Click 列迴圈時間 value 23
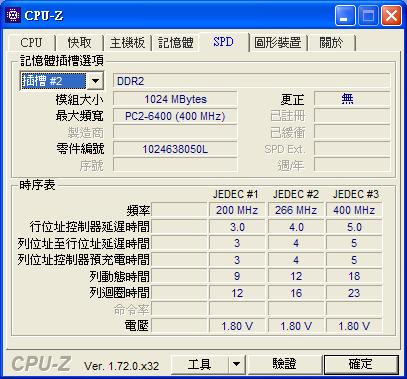 click(x=354, y=293)
